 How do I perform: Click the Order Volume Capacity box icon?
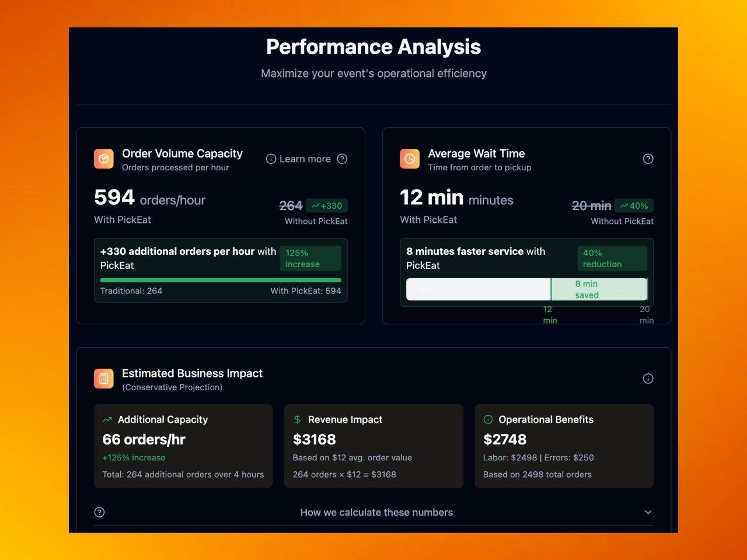pos(104,159)
